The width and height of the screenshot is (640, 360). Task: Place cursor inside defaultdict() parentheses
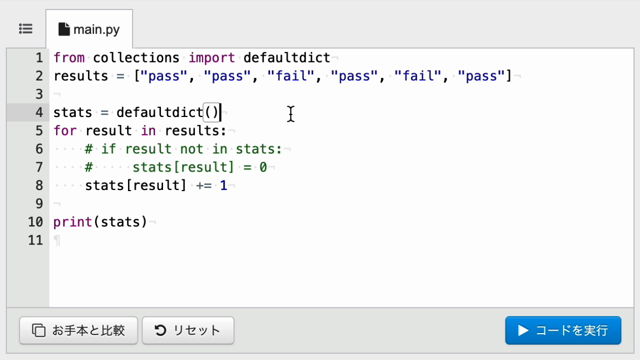coord(211,112)
